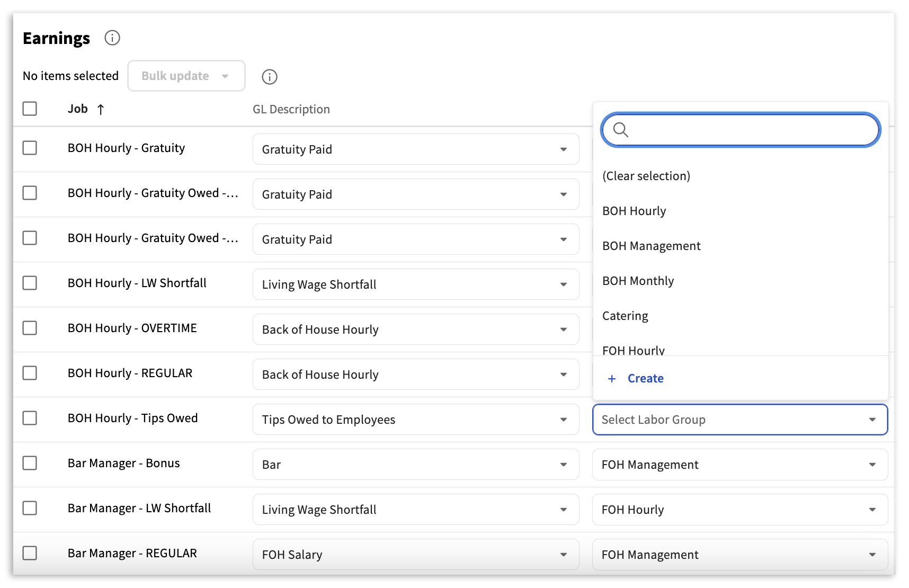Click the sort arrow next to Job column
Viewport: 909px width, 588px height.
point(101,110)
